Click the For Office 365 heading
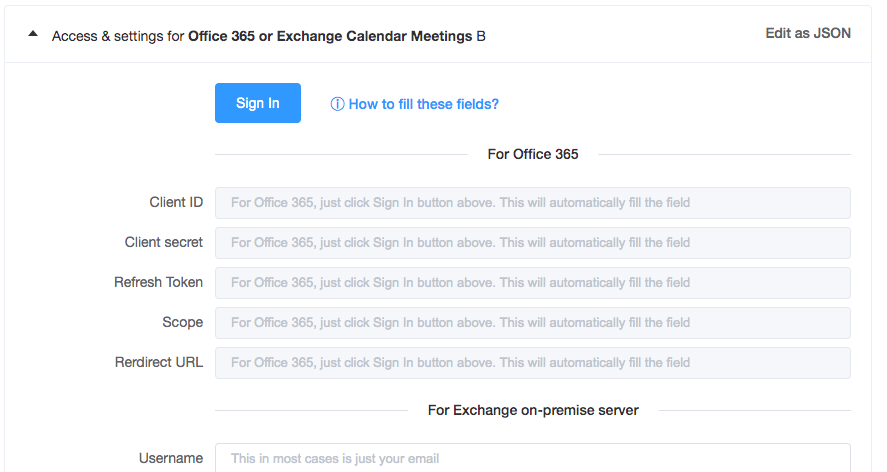The height and width of the screenshot is (472, 887). click(533, 154)
